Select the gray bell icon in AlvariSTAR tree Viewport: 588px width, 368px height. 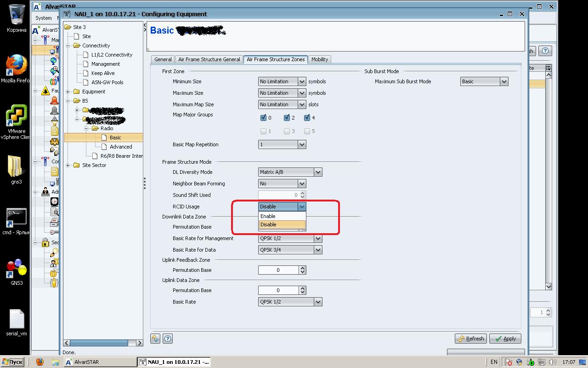tap(54, 111)
